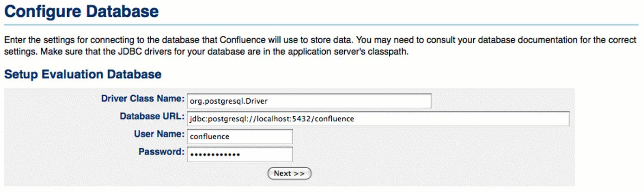Click the org.postgresql.Driver text in the field
644x193 pixels.
tap(229, 101)
